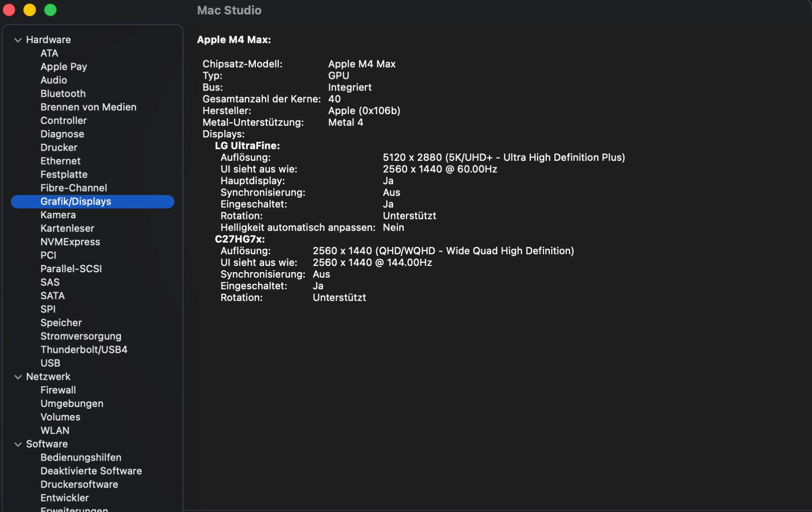Screen dimensions: 812x512
Task: Collapse the Netzwerk section chevron
Action: click(18, 377)
